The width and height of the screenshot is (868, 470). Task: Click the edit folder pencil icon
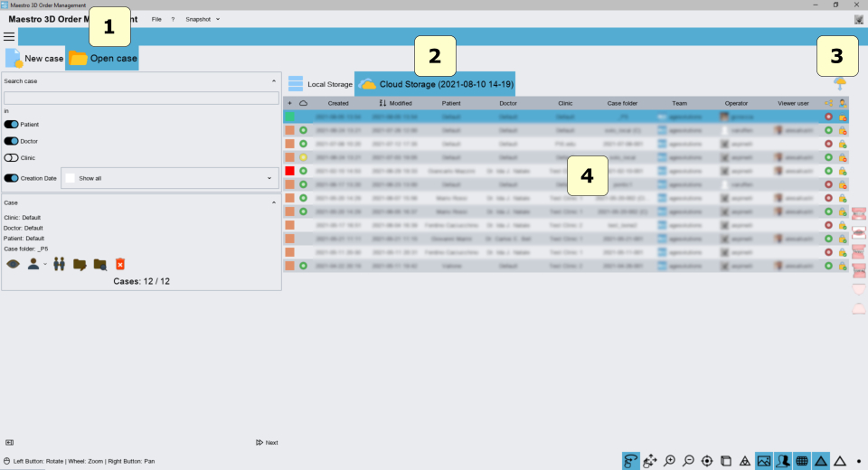point(80,265)
